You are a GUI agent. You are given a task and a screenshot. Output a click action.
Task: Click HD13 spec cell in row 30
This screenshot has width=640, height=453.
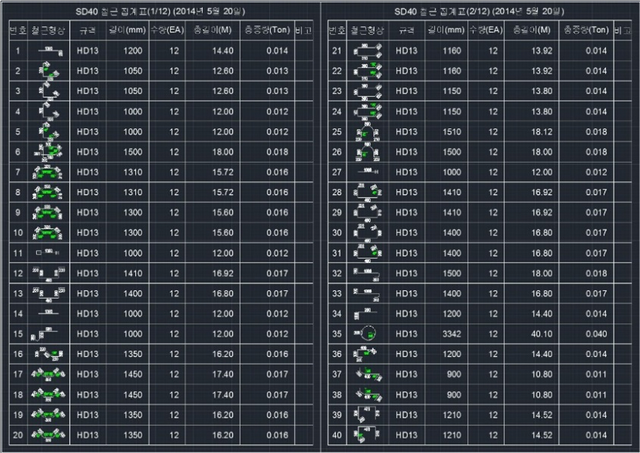click(x=407, y=233)
